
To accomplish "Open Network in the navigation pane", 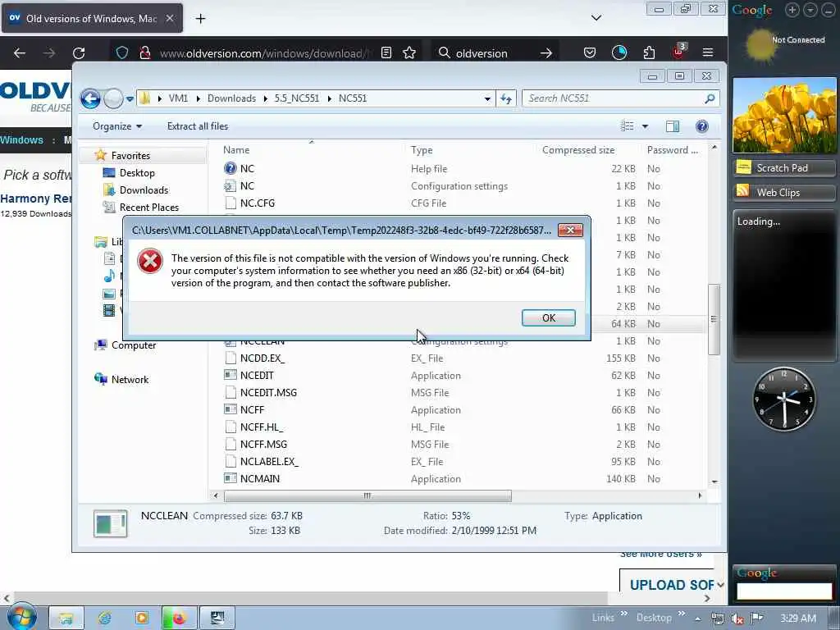I will tap(130, 379).
